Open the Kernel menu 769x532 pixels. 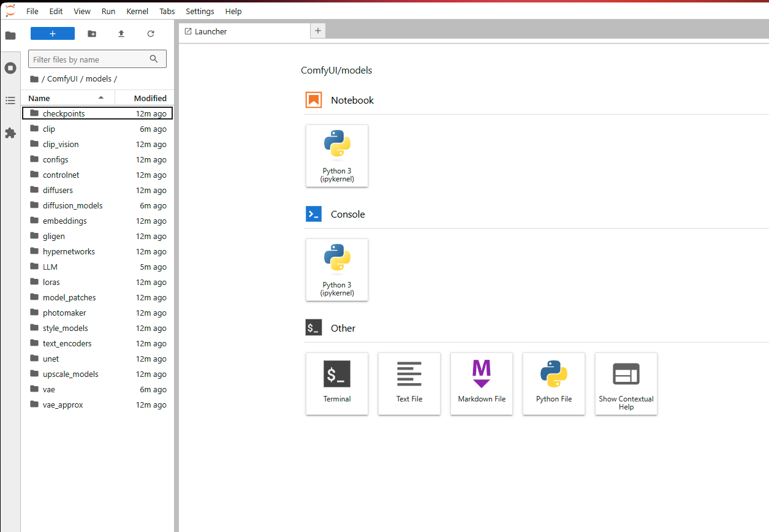[137, 11]
